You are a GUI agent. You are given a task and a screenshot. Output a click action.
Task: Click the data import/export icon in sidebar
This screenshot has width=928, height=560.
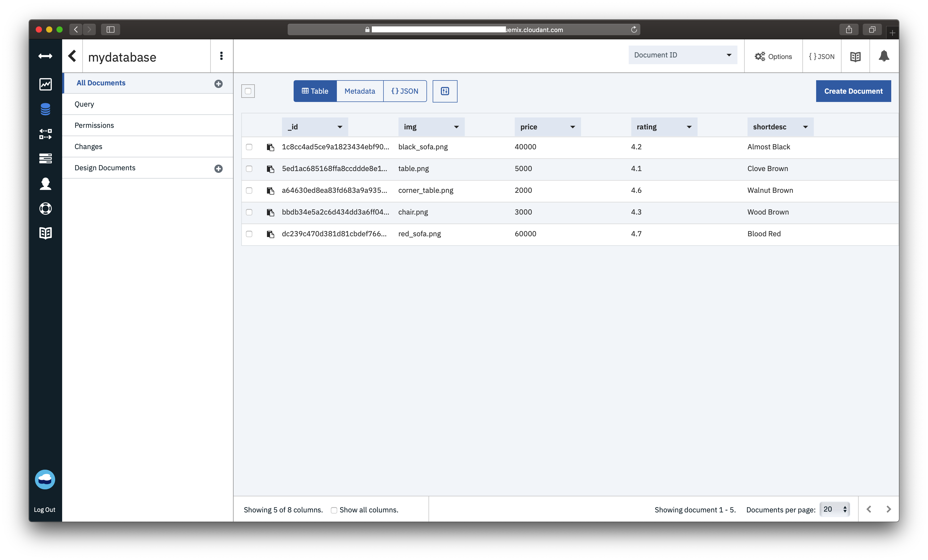click(x=45, y=132)
